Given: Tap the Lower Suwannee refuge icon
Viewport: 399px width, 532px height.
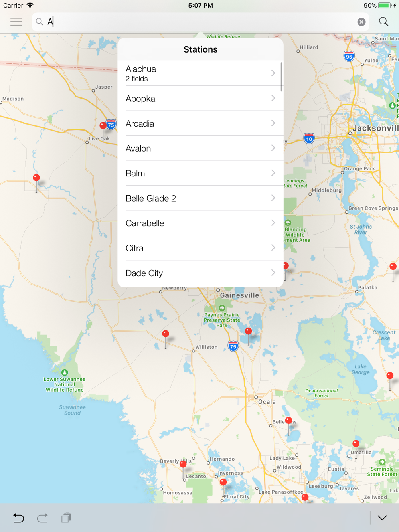Looking at the screenshot, I should (x=65, y=372).
